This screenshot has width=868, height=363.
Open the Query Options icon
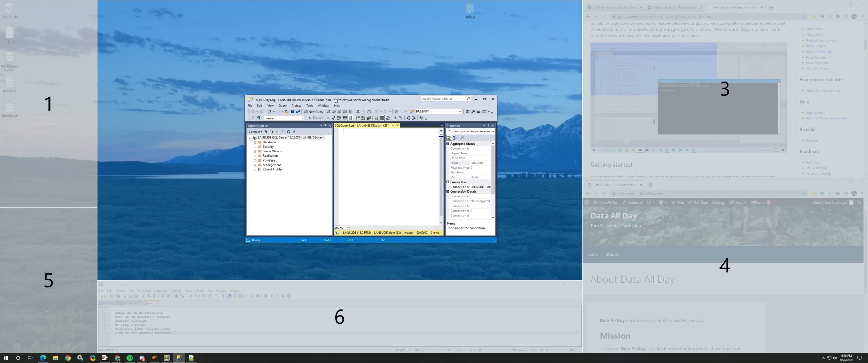344,118
